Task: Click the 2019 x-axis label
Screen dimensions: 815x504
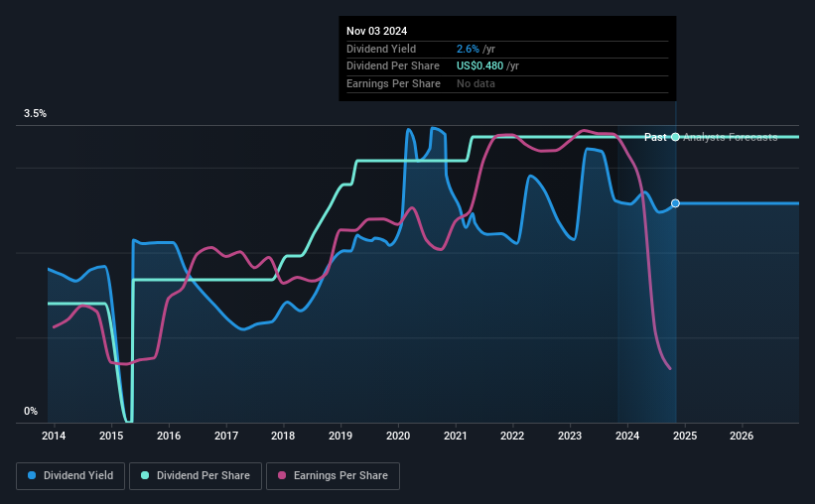Action: pyautogui.click(x=340, y=436)
